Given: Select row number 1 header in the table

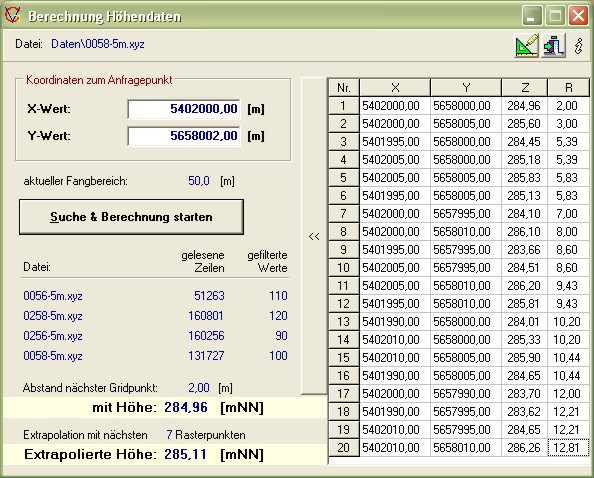Looking at the screenshot, I should [344, 106].
